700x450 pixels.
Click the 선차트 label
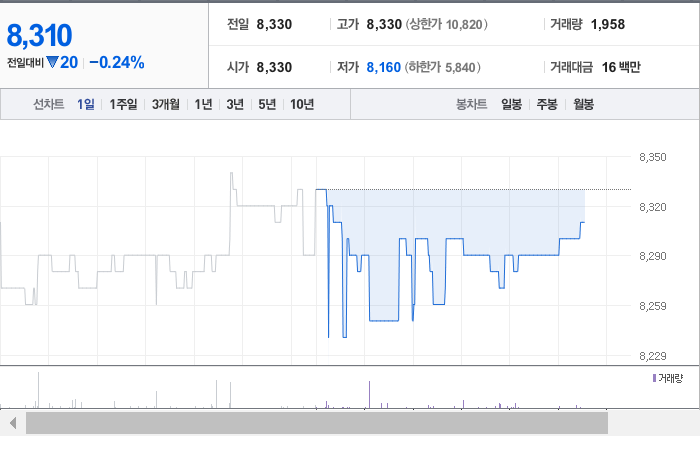(x=49, y=104)
